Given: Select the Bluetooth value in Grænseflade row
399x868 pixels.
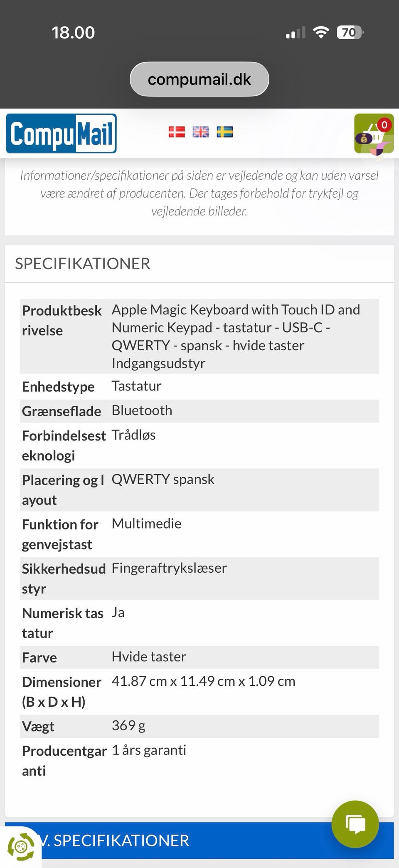Looking at the screenshot, I should click(x=142, y=411).
